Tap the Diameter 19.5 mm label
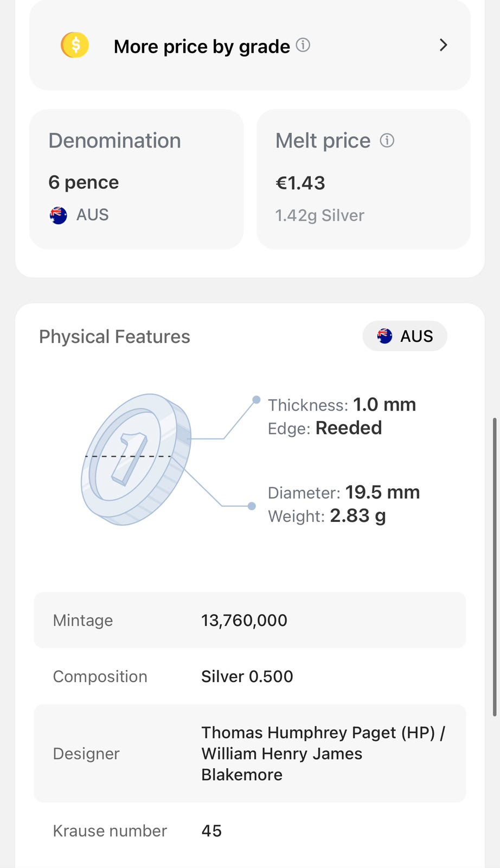 pyautogui.click(x=344, y=493)
